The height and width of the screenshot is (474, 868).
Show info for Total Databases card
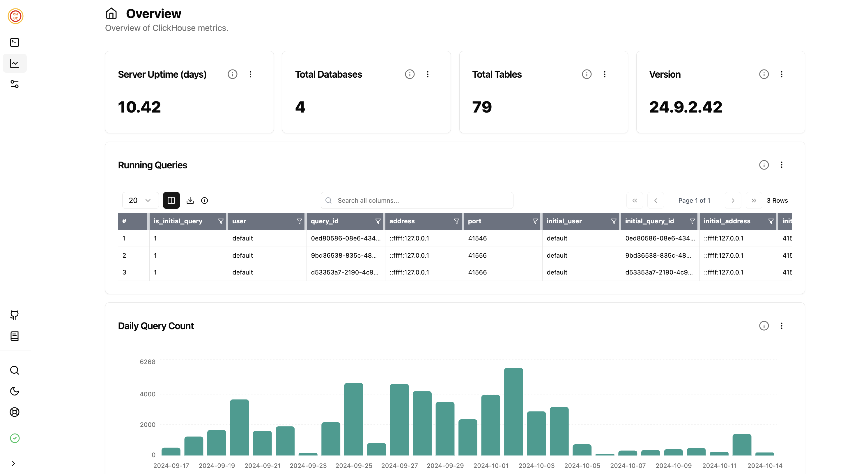[410, 74]
